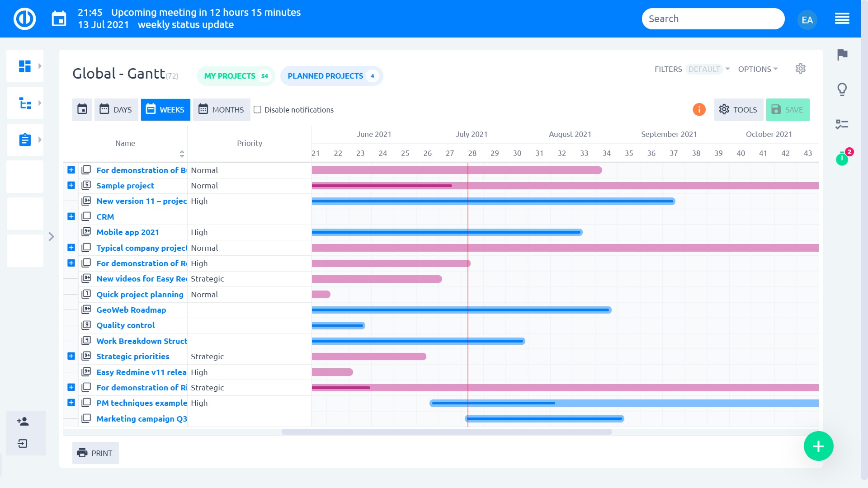Viewport: 868px width, 488px height.
Task: Click in the Search field
Action: click(x=712, y=19)
